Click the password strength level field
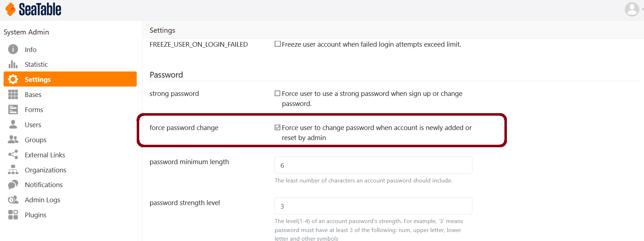Screen dimensions: 644x241 pyautogui.click(x=373, y=206)
